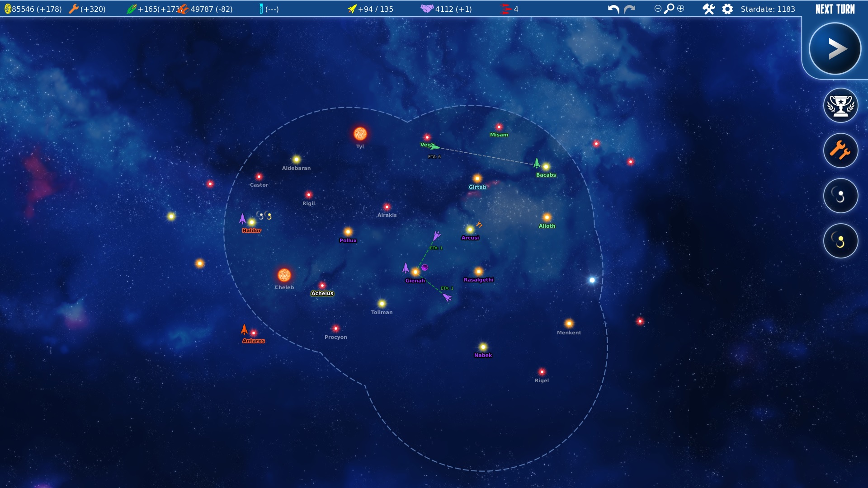Select the purple ship at Haldor
The width and height of the screenshot is (868, 488).
pyautogui.click(x=242, y=219)
